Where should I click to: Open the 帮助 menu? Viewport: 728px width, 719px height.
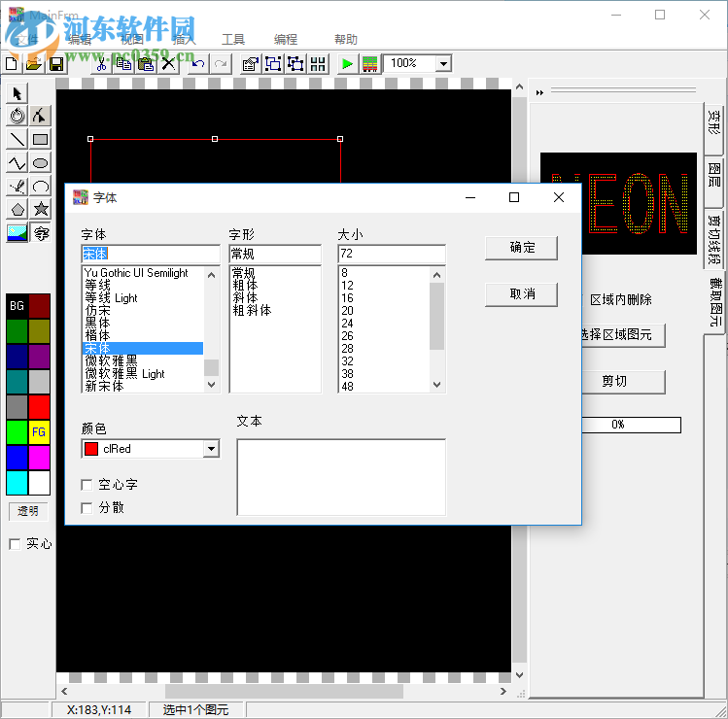coord(346,40)
